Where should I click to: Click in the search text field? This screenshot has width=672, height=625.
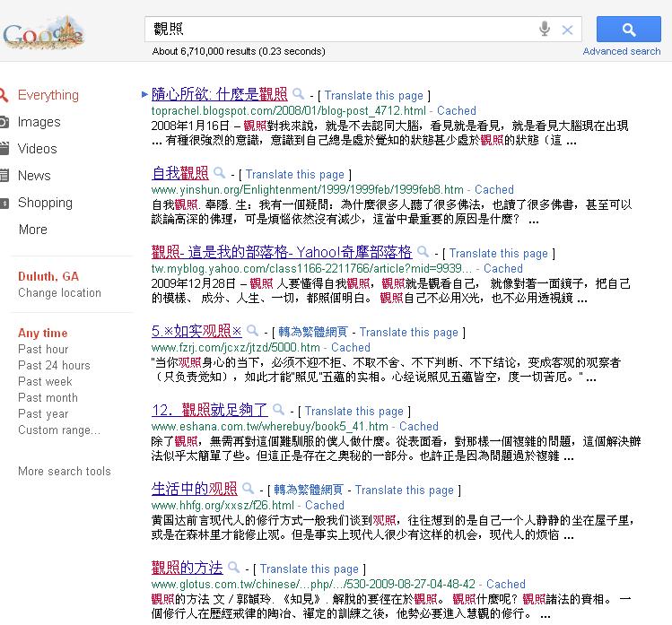pyautogui.click(x=341, y=30)
